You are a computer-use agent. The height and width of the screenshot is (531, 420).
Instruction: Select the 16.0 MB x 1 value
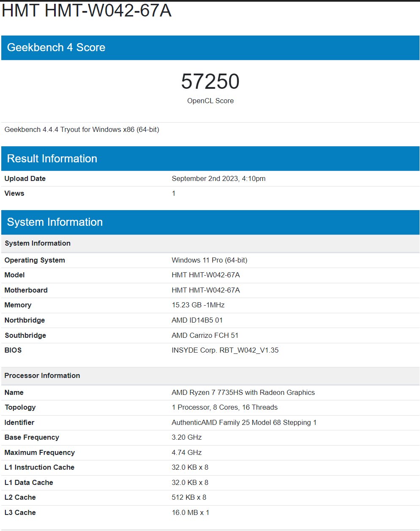(x=191, y=512)
